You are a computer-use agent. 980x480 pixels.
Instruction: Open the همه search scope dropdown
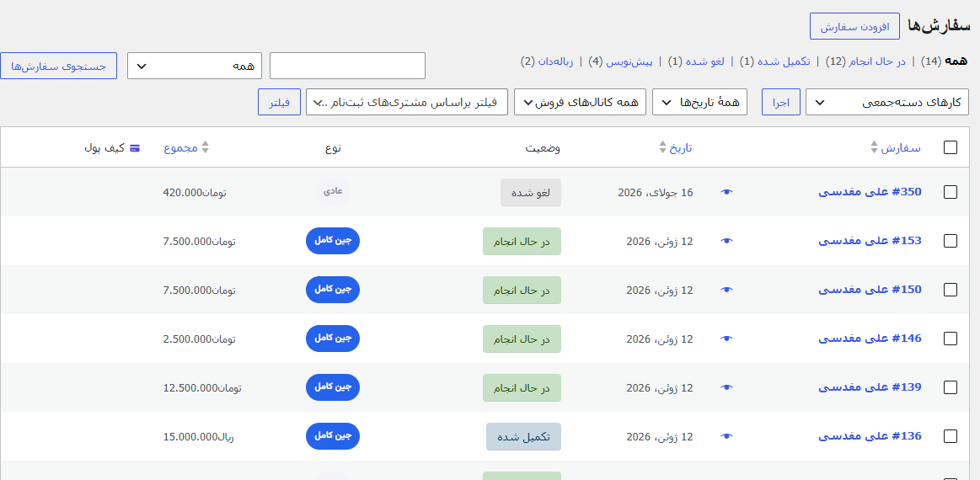[195, 66]
